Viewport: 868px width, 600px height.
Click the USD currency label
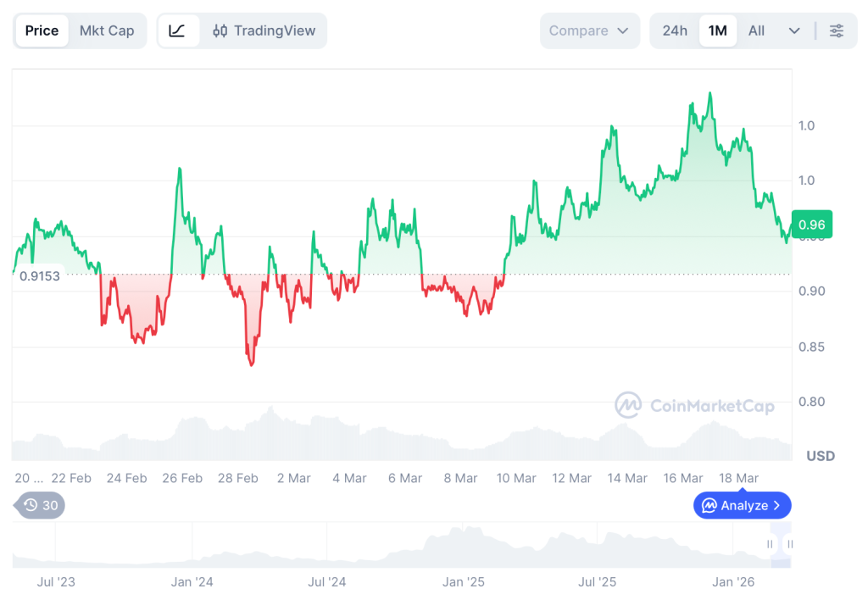821,456
